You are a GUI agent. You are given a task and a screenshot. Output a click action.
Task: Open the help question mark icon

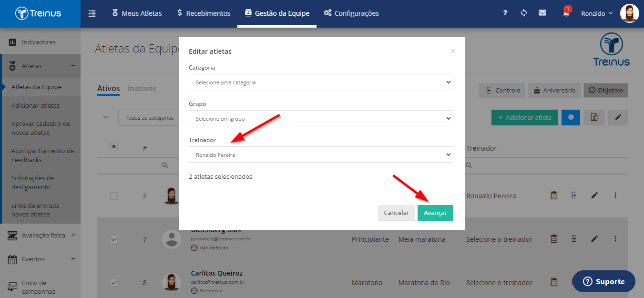(505, 13)
